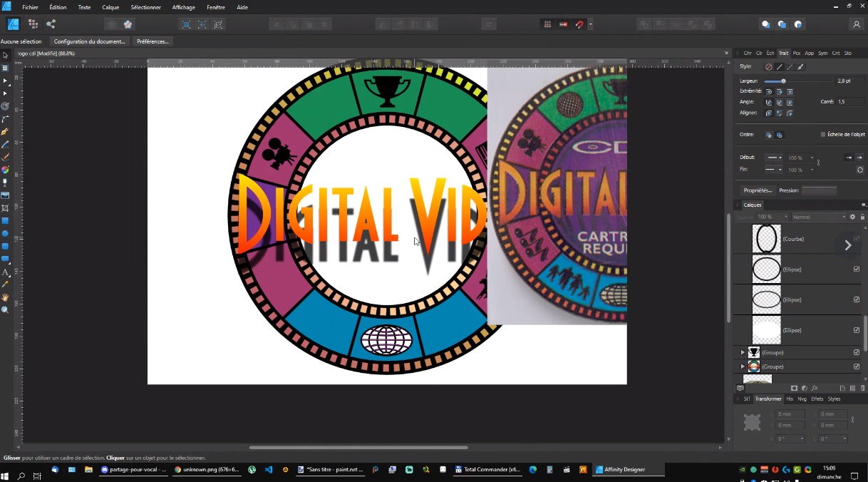
Task: Switch to Export persona icon
Action: 51,24
